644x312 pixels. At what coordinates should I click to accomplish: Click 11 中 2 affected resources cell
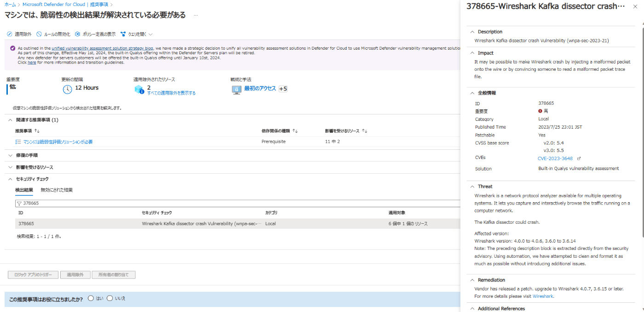[332, 142]
